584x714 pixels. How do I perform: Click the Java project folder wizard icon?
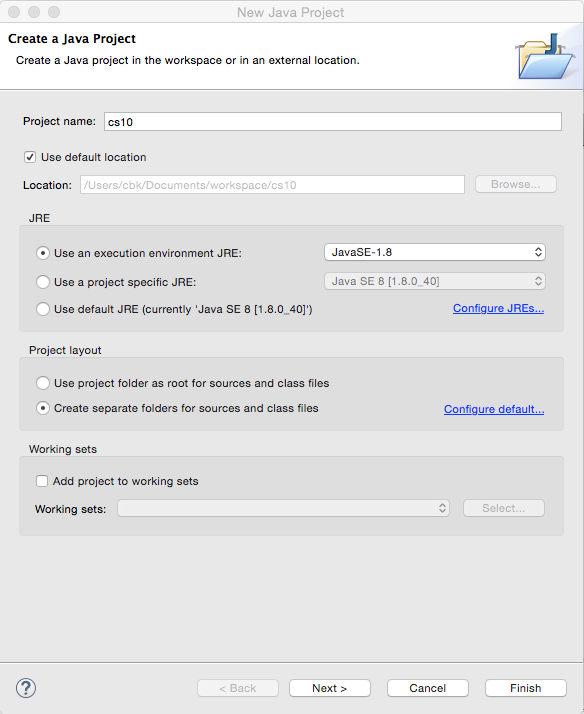coord(544,56)
